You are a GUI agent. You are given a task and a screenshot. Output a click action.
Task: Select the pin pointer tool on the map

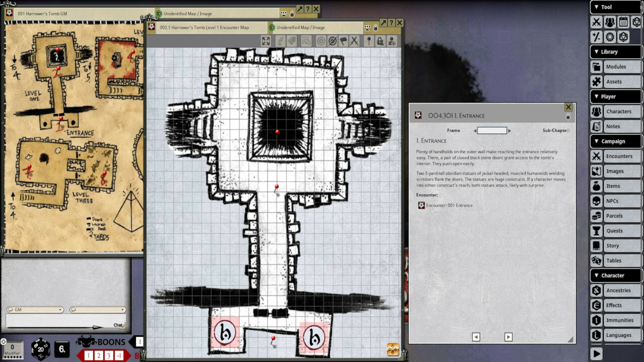pos(369,41)
